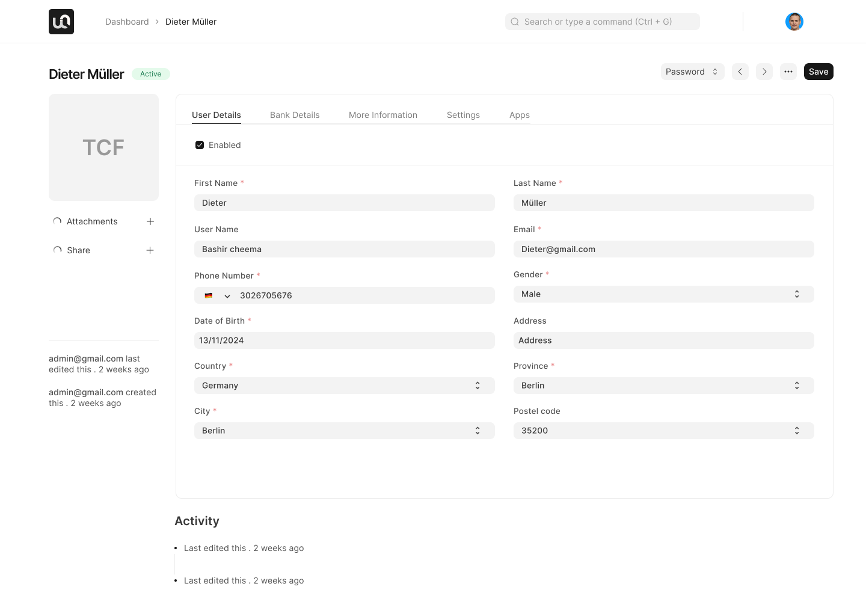Click the app logo in the header
Image resolution: width=866 pixels, height=616 pixels.
tap(61, 22)
